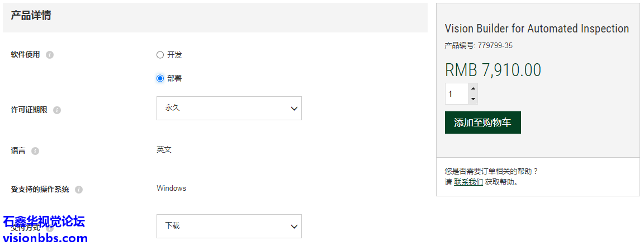The height and width of the screenshot is (245, 644).
Task: Choose the 部署 radio option
Action: pos(160,78)
